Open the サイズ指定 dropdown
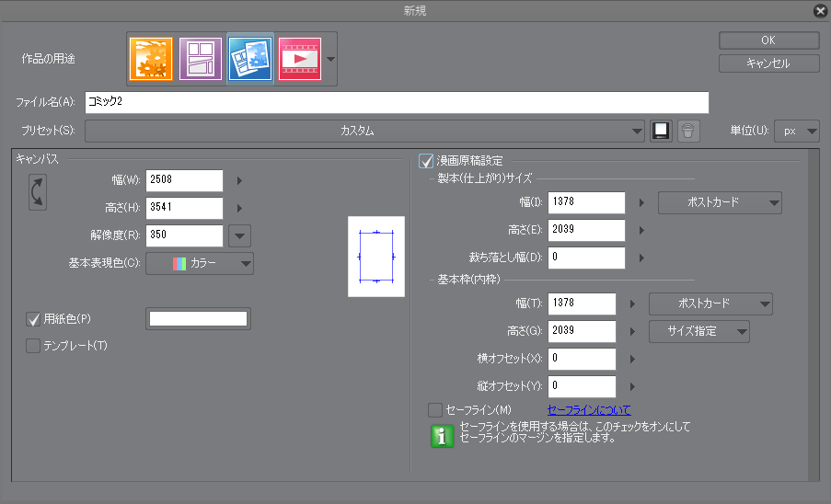Screen dimensions: 831x504 click(x=699, y=331)
